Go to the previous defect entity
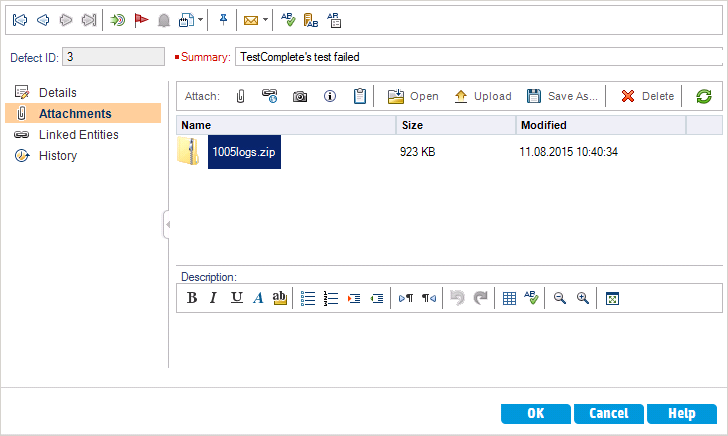Viewport: 728px width, 436px height. click(x=43, y=20)
